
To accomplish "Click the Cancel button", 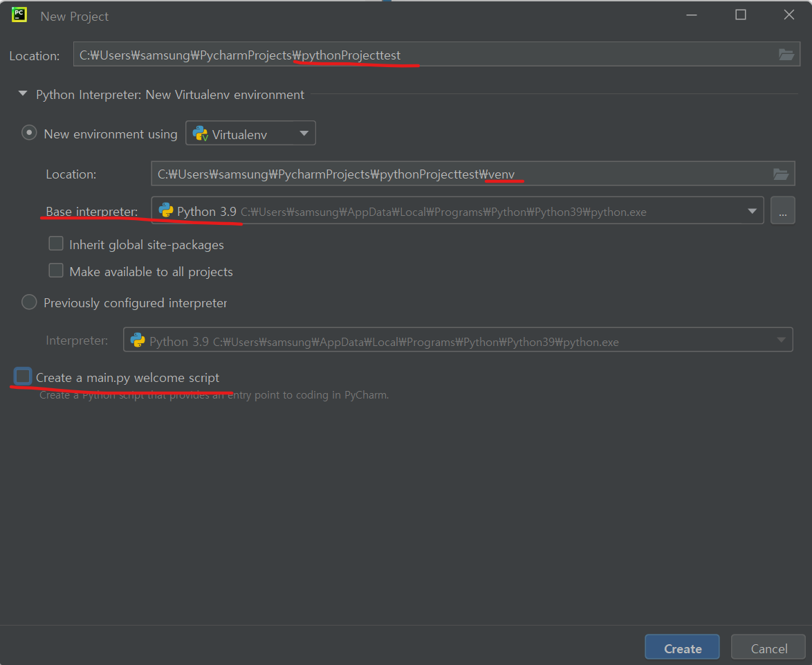I will coord(768,648).
